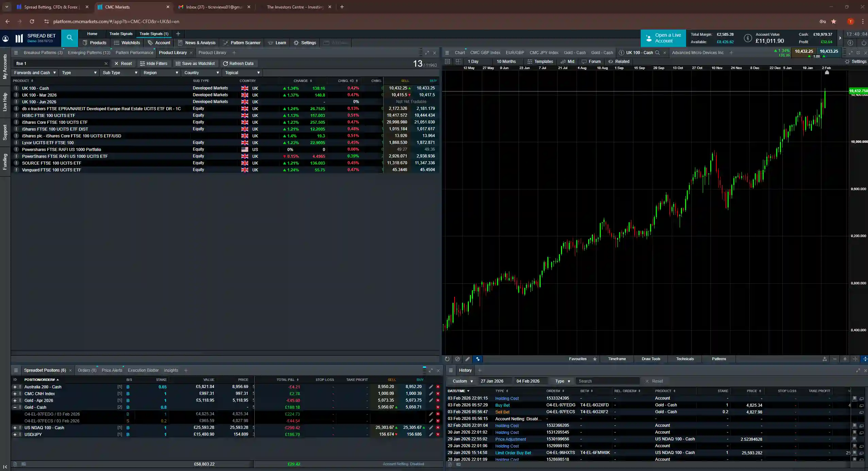Open the Region filter dropdown
The width and height of the screenshot is (868, 471).
pos(160,72)
